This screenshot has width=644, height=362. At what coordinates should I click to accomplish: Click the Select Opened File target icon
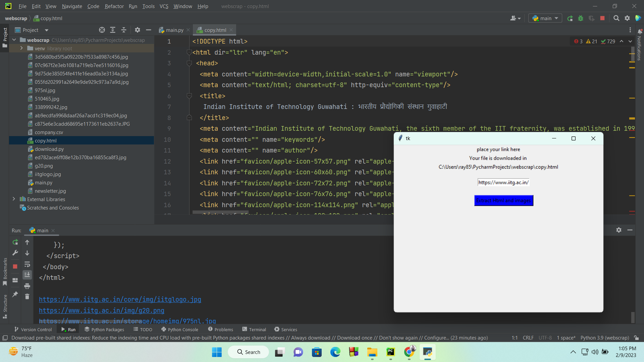tap(102, 30)
